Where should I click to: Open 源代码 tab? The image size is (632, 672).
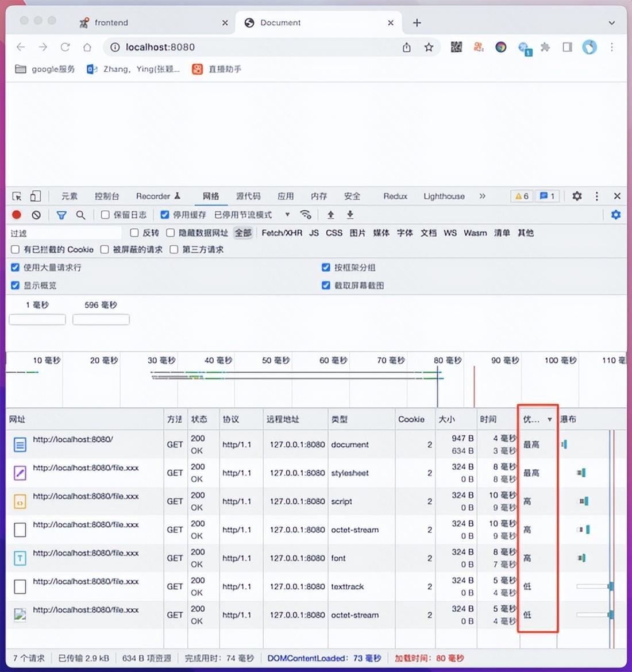pyautogui.click(x=248, y=196)
